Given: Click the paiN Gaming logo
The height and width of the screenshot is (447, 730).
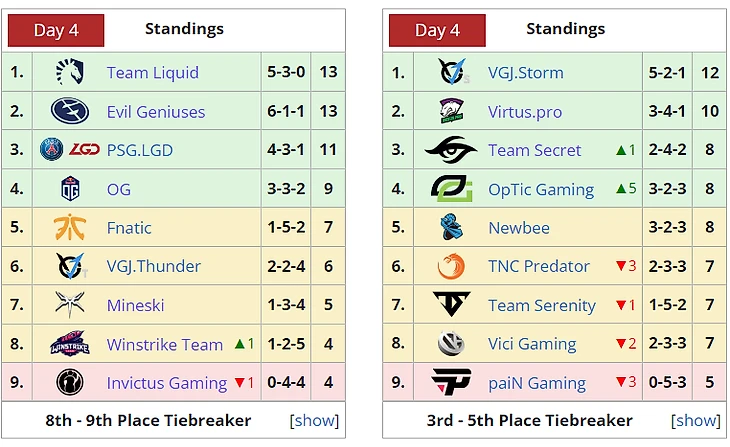Looking at the screenshot, I should tap(451, 382).
